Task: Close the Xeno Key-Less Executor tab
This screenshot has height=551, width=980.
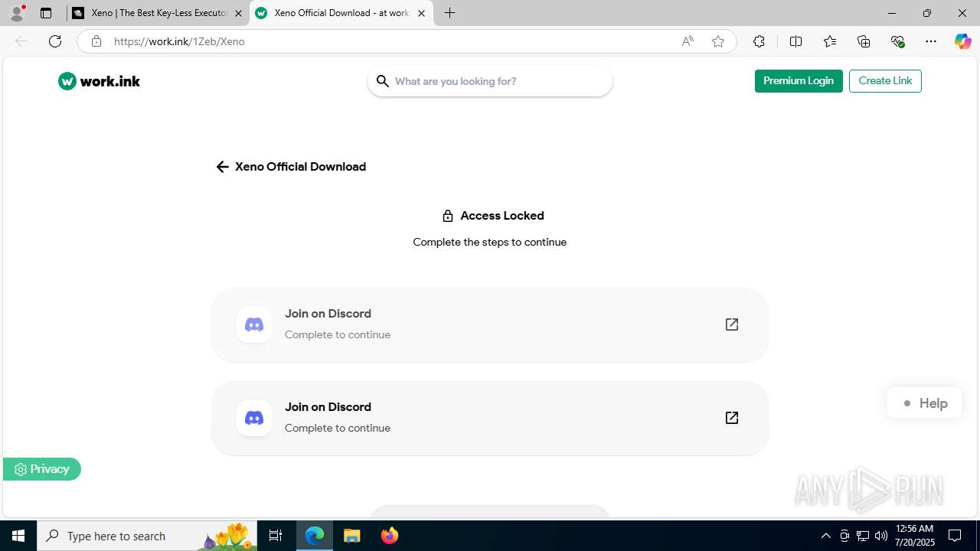Action: pyautogui.click(x=238, y=13)
